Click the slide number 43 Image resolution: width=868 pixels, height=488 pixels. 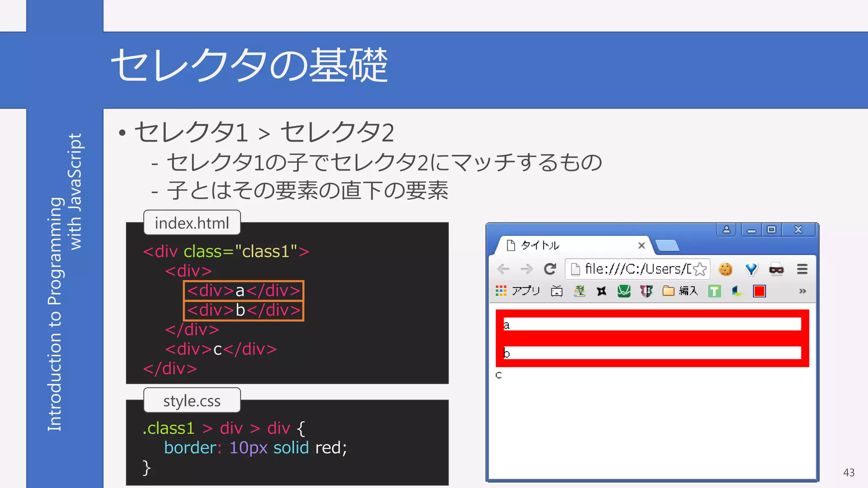click(849, 473)
